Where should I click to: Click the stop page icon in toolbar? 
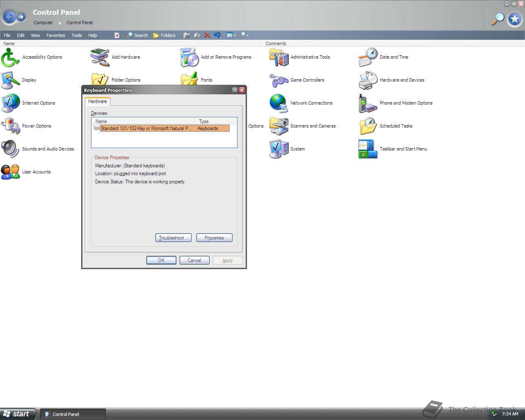[117, 35]
